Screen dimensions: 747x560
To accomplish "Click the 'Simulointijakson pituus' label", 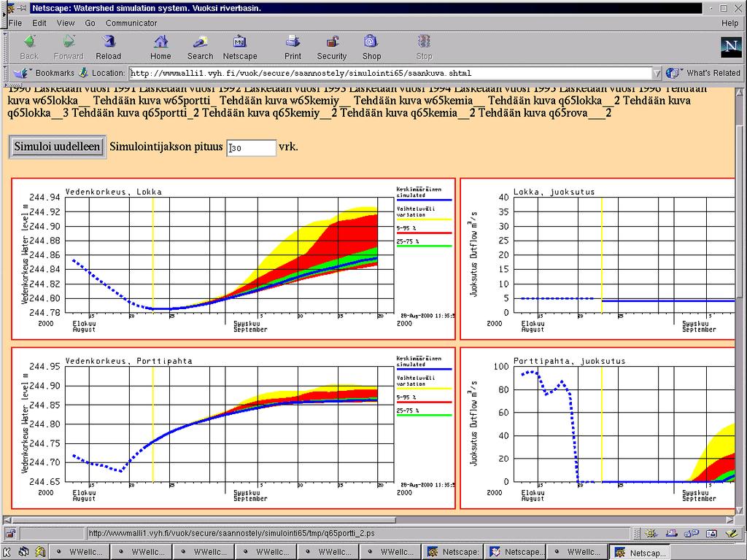I will [166, 147].
